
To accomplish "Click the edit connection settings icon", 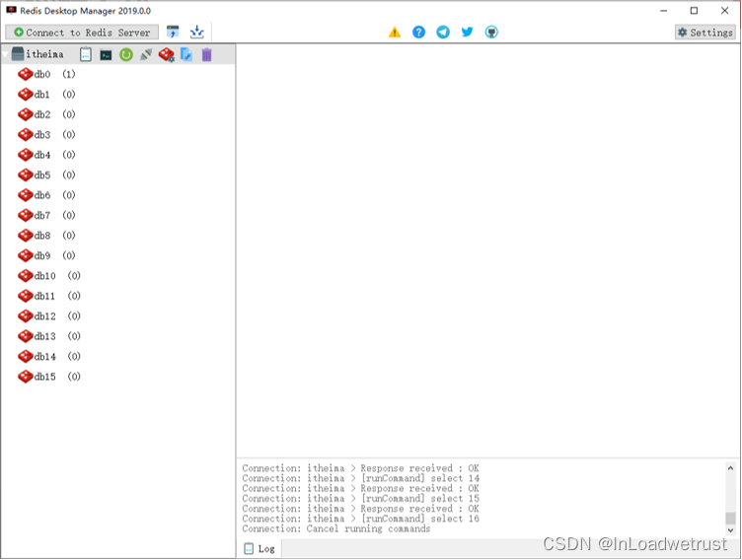I will coord(186,55).
